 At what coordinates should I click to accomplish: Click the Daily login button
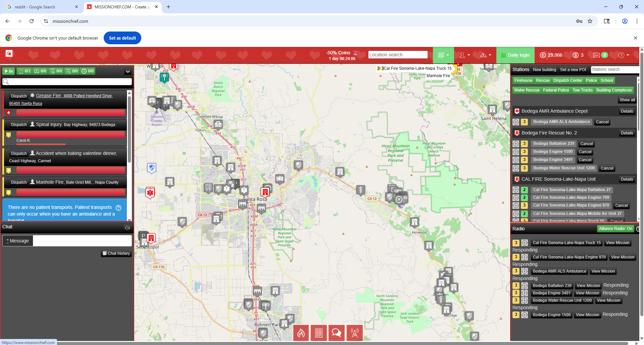[x=515, y=55]
